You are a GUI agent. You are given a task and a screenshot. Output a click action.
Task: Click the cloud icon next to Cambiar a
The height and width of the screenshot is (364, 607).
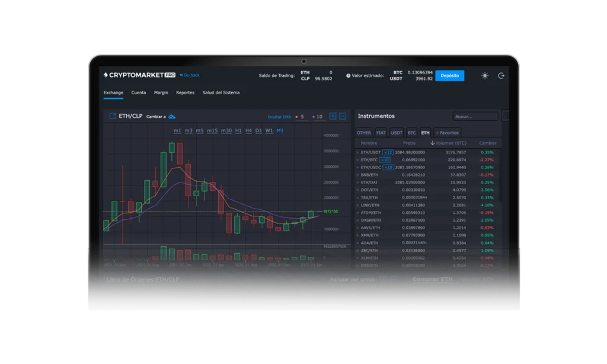(172, 117)
